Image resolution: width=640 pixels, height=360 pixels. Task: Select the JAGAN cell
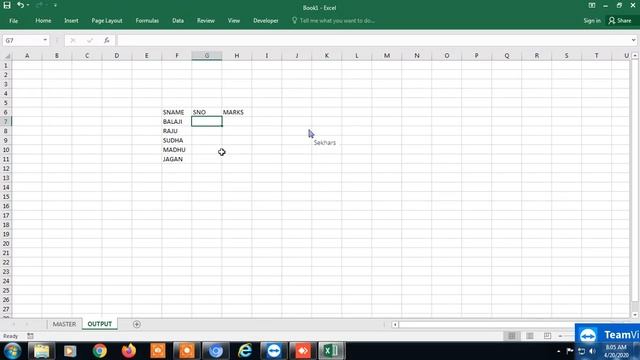[x=177, y=159]
